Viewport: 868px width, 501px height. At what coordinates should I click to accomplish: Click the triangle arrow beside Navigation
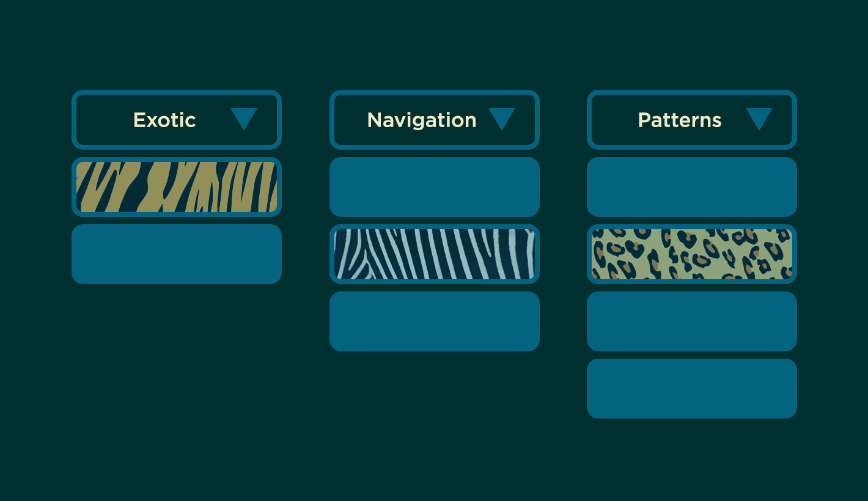pyautogui.click(x=501, y=119)
